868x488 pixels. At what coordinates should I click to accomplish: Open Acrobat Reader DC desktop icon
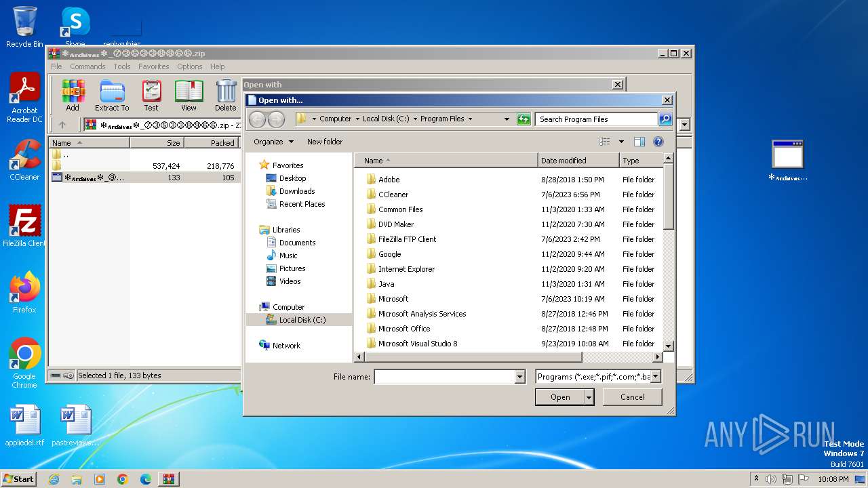[x=24, y=98]
